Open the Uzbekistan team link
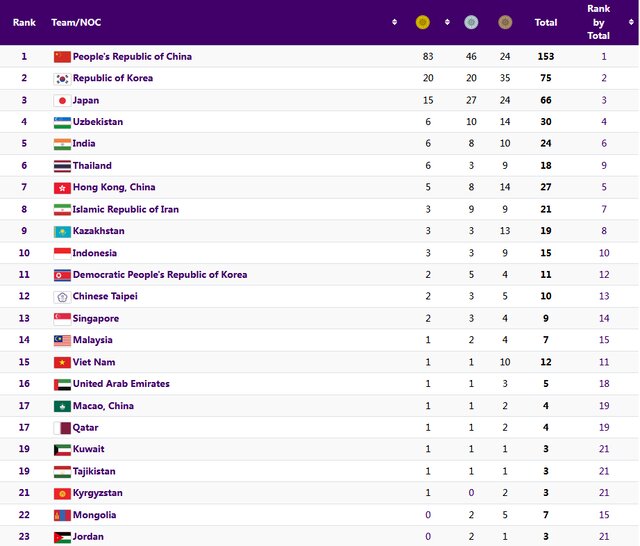 (98, 122)
